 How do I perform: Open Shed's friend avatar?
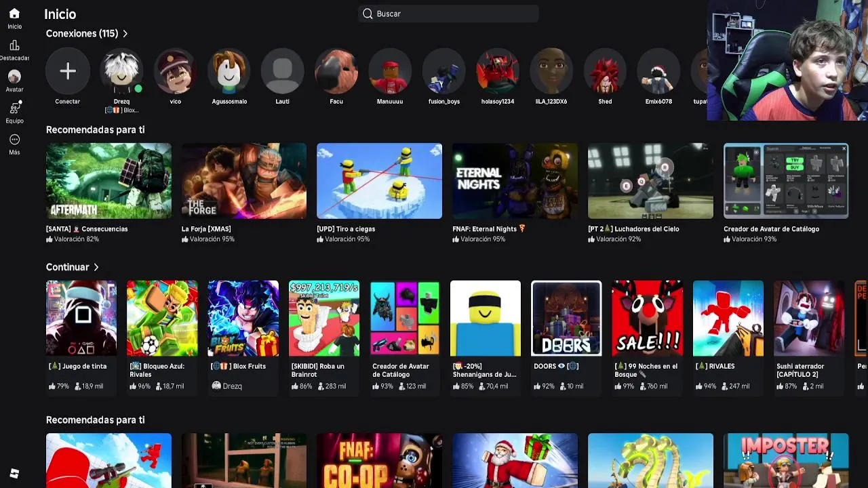[x=605, y=71]
